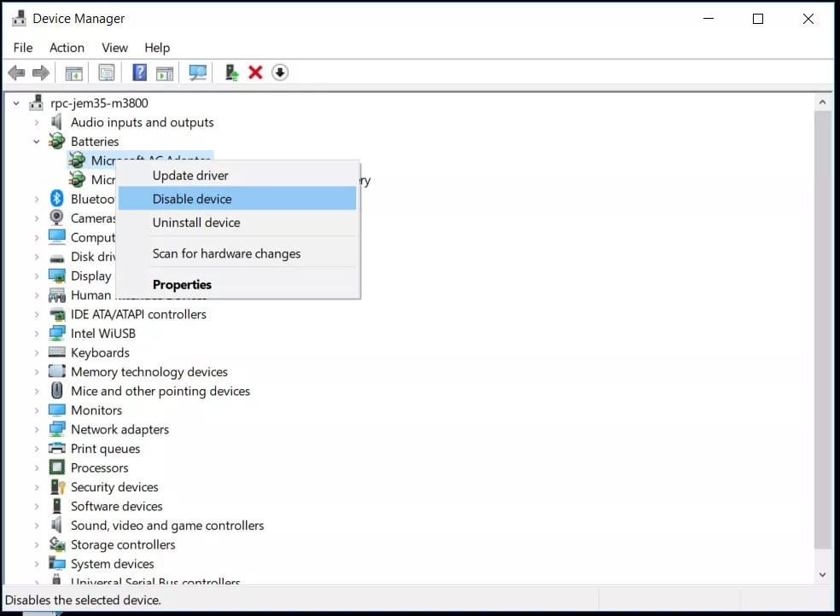Collapse the Batteries tree node
Screen dimensions: 840x616
click(37, 142)
